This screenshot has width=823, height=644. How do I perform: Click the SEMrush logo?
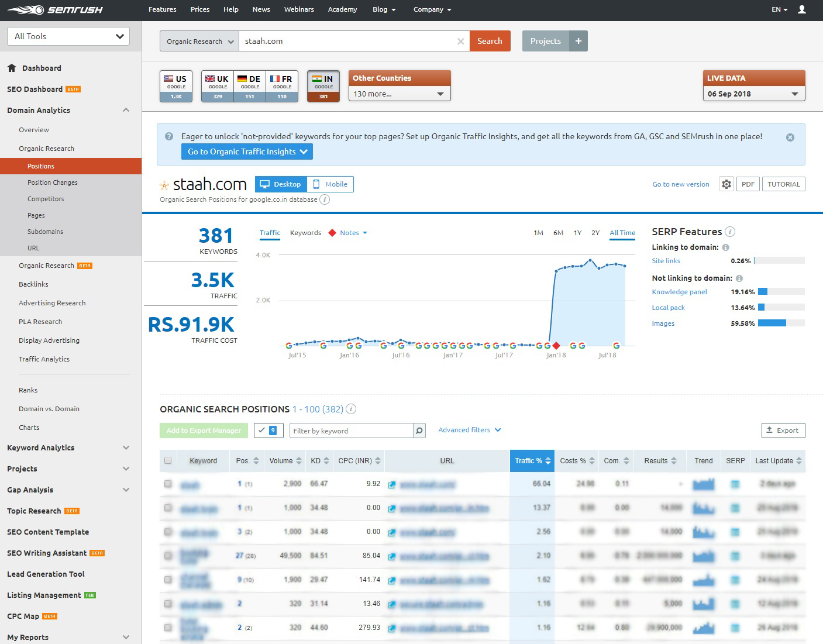[x=55, y=9]
